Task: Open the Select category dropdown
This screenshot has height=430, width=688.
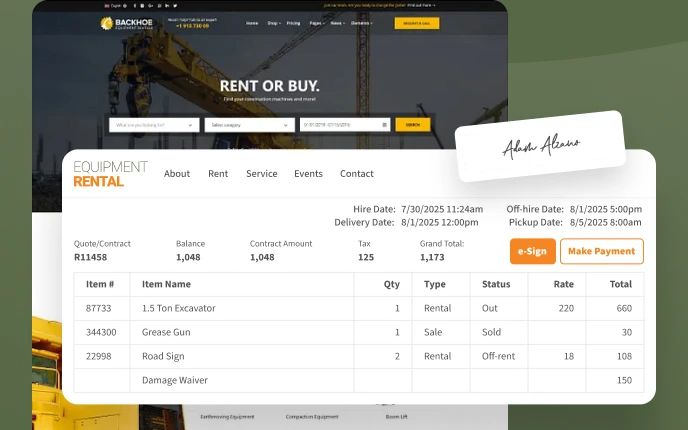Action: pos(249,125)
